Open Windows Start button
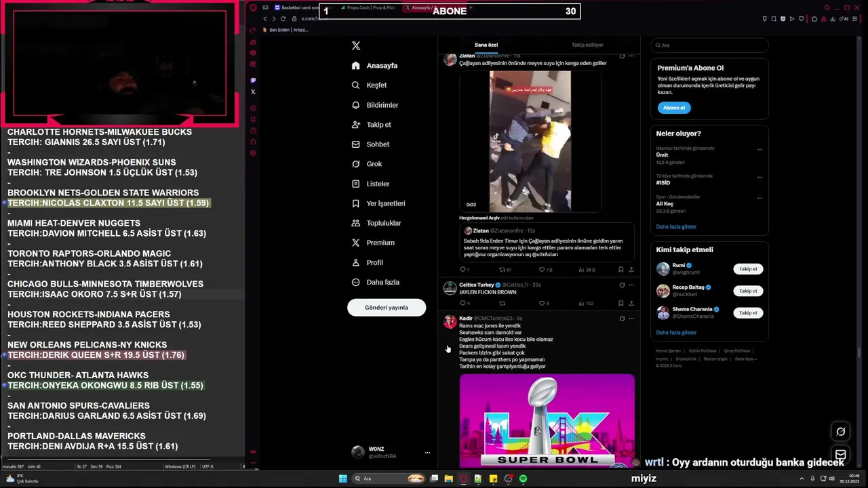The height and width of the screenshot is (488, 868). point(343,479)
